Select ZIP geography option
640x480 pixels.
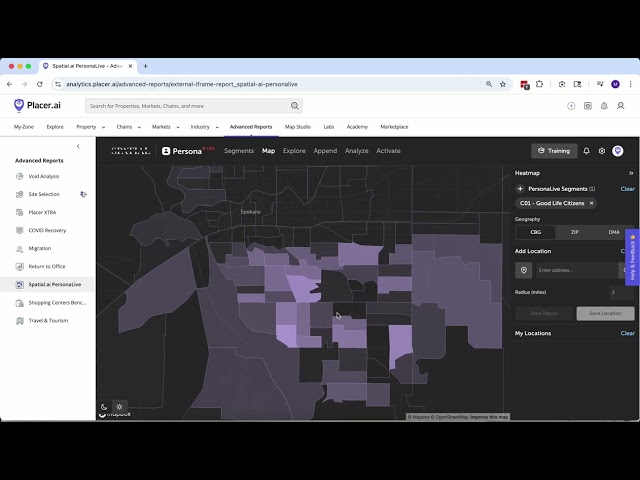tap(575, 232)
